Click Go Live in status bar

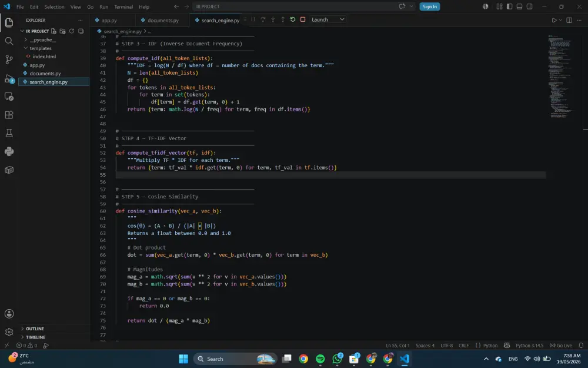(561, 346)
